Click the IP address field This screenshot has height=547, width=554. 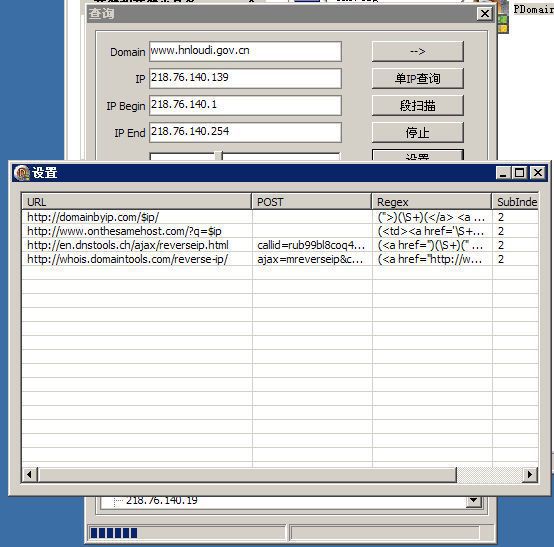pos(245,78)
